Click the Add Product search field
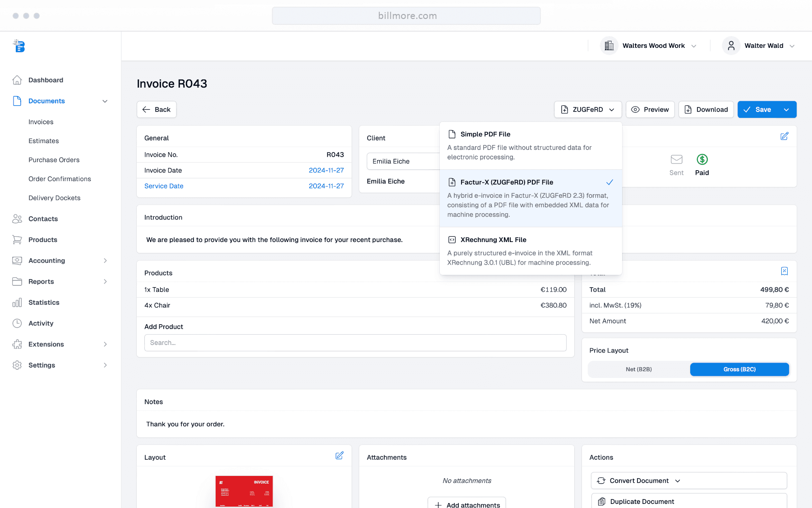Viewport: 812px width, 508px height. [x=355, y=343]
